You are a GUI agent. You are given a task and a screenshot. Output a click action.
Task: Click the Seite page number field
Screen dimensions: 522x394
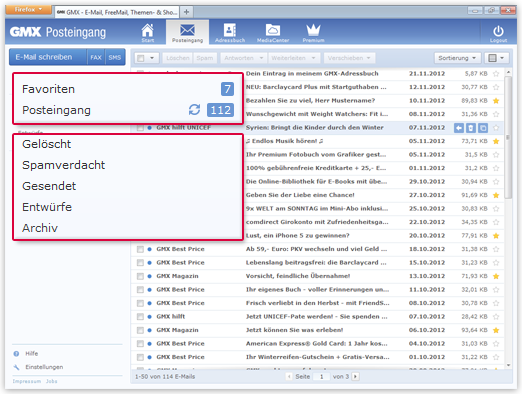coord(321,376)
